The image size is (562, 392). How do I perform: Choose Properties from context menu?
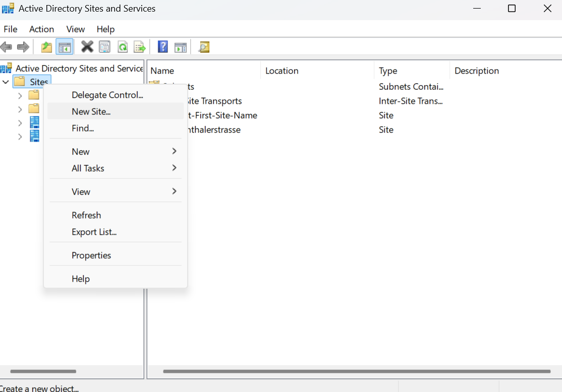pyautogui.click(x=116, y=255)
